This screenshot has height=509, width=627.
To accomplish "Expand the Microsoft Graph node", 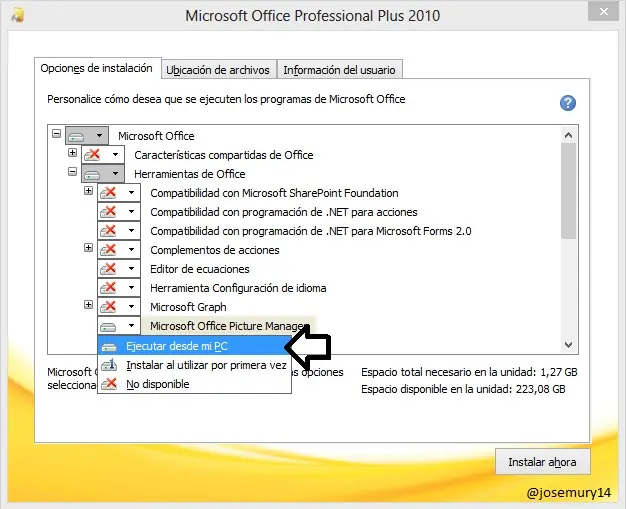I will pos(88,305).
